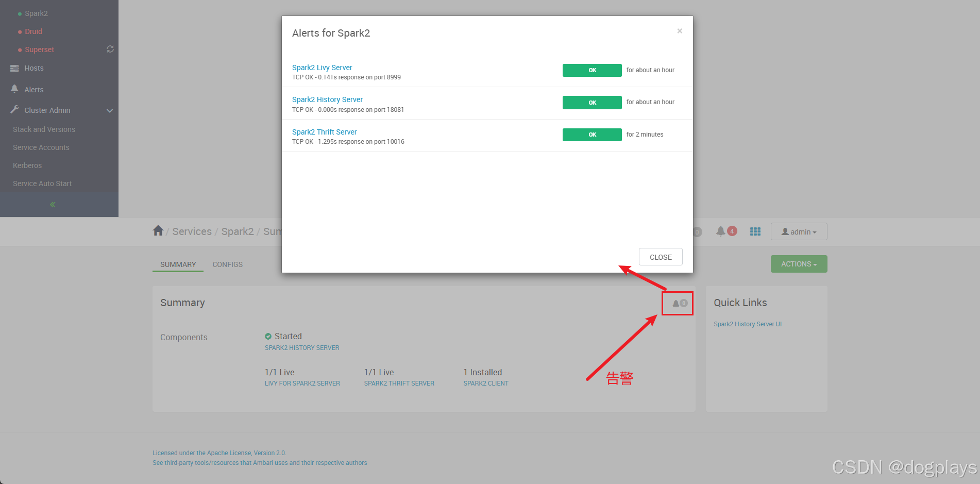The width and height of the screenshot is (980, 484).
Task: Open third-party tools/resources link
Action: click(260, 463)
